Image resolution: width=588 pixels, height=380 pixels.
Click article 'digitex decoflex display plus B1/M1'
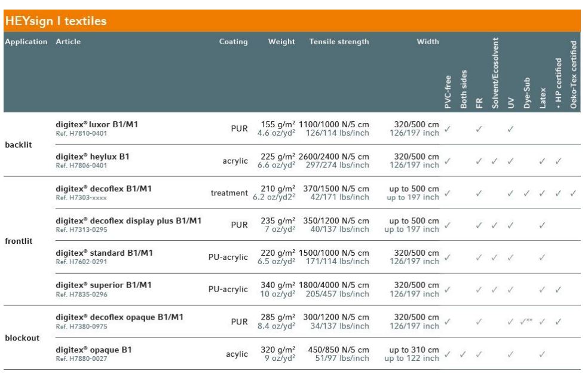(x=128, y=220)
